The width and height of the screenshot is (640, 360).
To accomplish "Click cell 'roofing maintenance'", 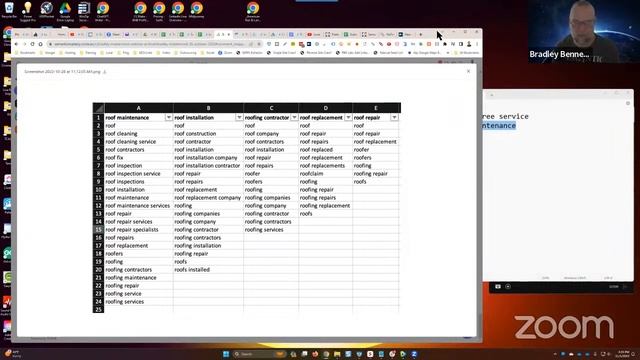I will point(138,278).
